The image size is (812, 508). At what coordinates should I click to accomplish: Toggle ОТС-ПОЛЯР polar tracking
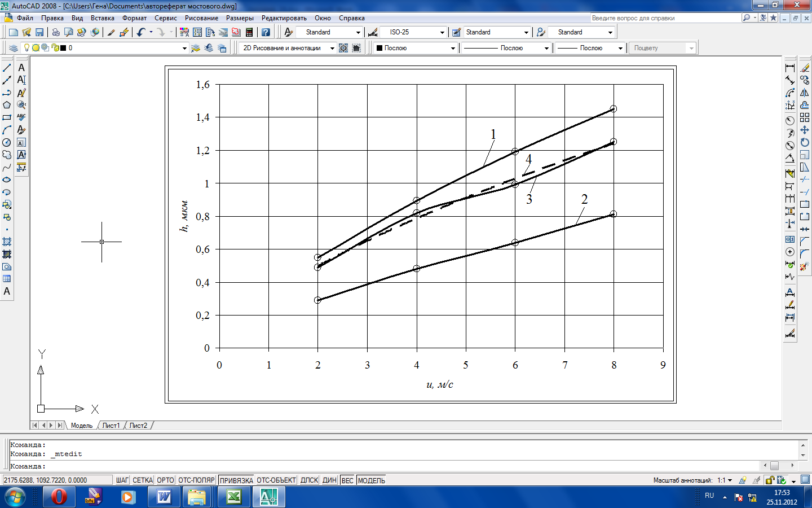point(196,480)
